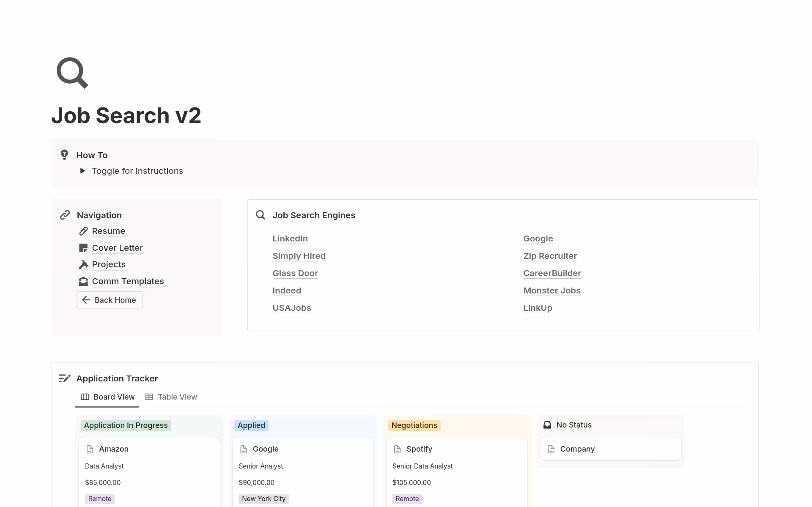Select the Board View tab
This screenshot has width=812, height=507.
[107, 397]
